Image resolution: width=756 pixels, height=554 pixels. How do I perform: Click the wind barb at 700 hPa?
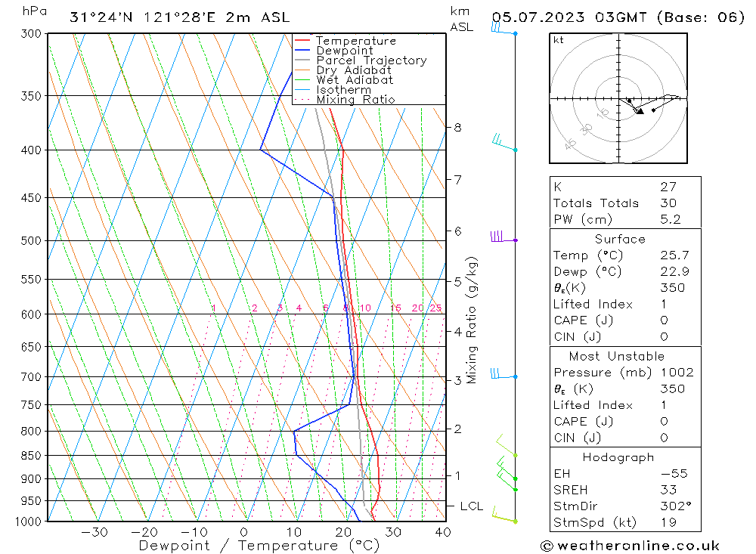[503, 374]
